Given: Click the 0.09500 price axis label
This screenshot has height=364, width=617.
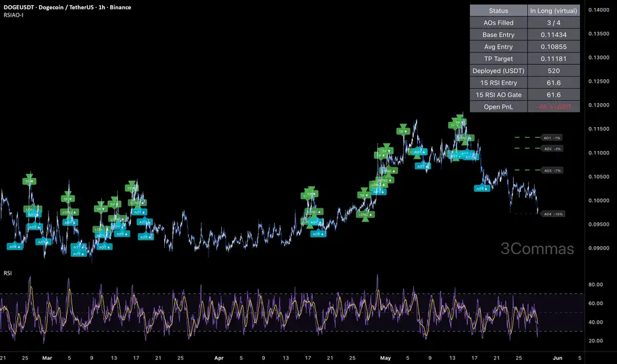Looking at the screenshot, I should [598, 224].
